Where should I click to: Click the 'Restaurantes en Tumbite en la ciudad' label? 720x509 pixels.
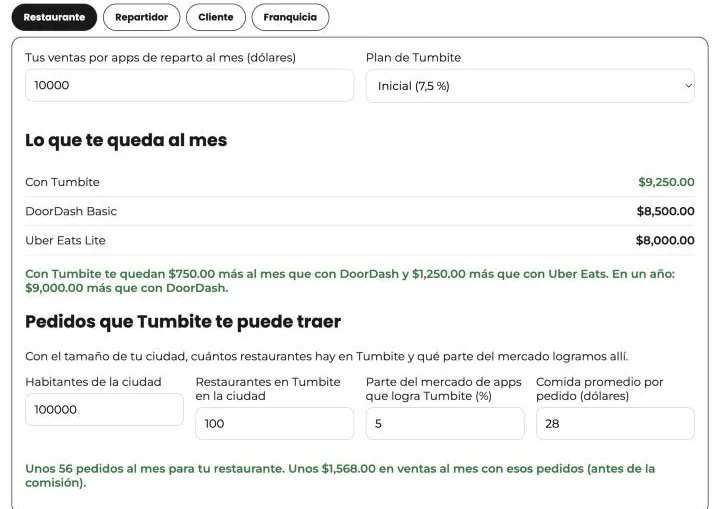point(268,389)
